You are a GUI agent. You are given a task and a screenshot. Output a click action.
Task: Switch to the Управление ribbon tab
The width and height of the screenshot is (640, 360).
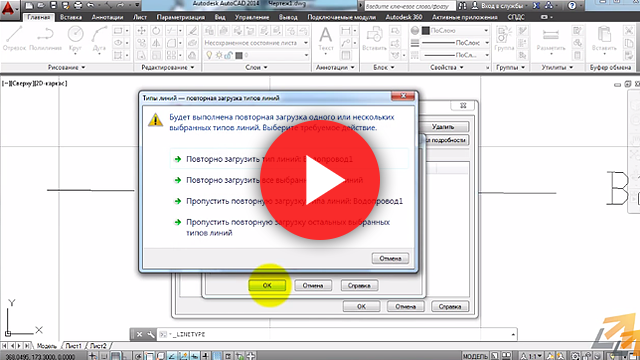pyautogui.click(x=252, y=17)
